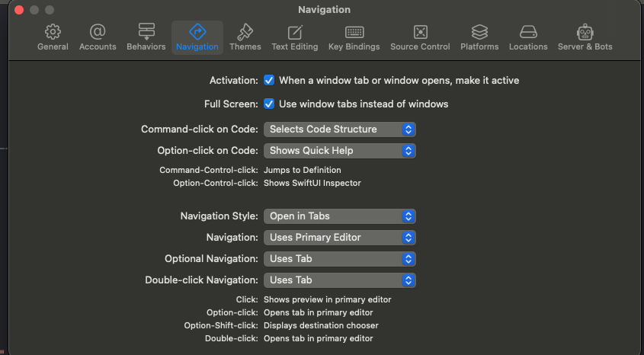Expand Optional Navigation Uses Tab dropdown
644x355 pixels.
pyautogui.click(x=340, y=259)
